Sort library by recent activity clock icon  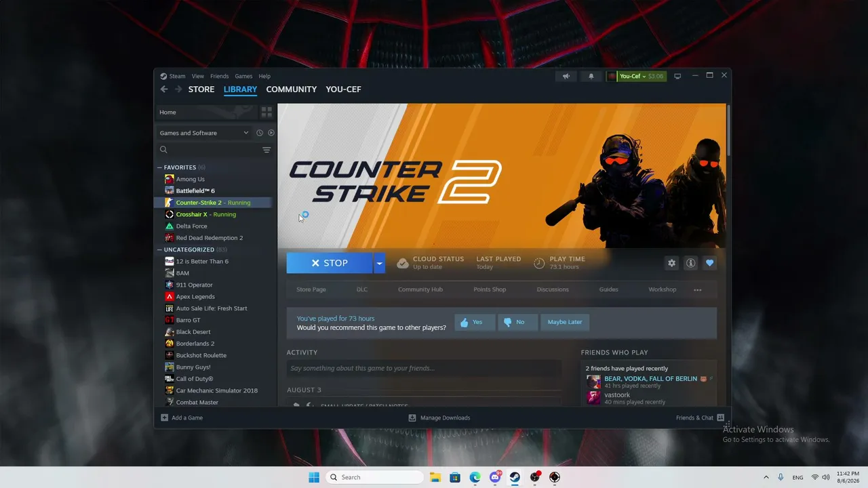tap(259, 133)
